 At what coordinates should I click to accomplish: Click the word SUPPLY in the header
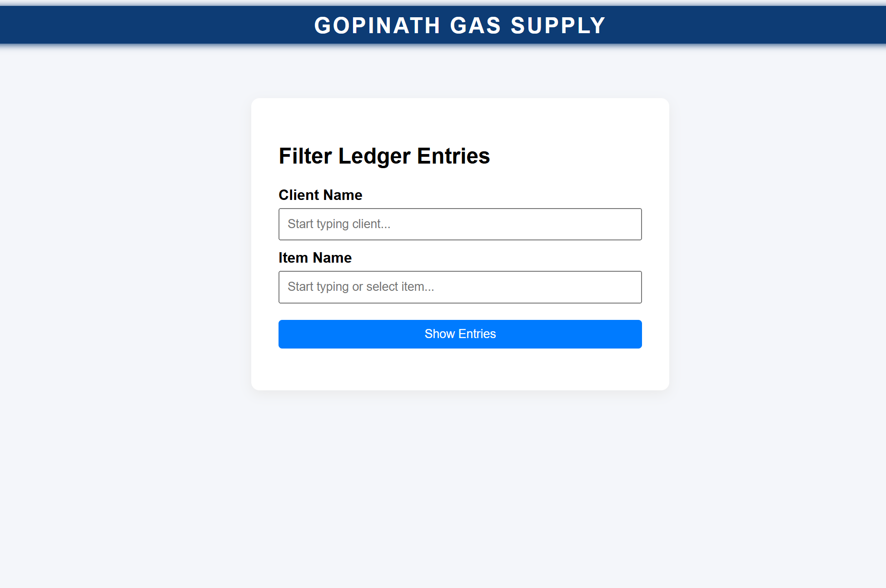558,25
